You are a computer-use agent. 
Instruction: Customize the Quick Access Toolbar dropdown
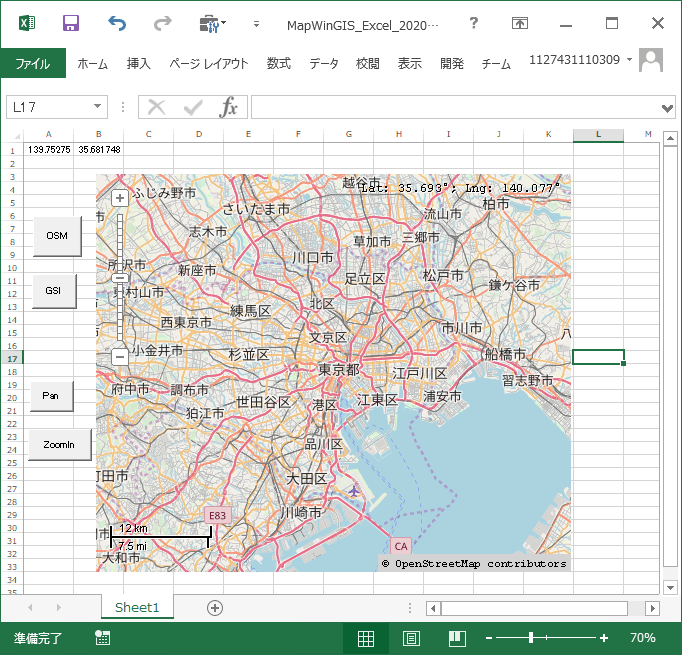pyautogui.click(x=257, y=24)
